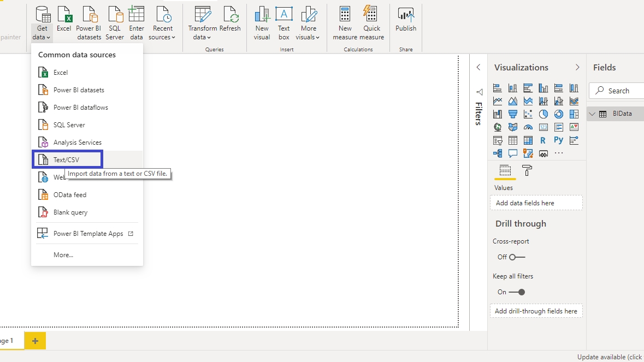Choose Text/CSV from data sources
The width and height of the screenshot is (644, 362).
[x=67, y=159]
